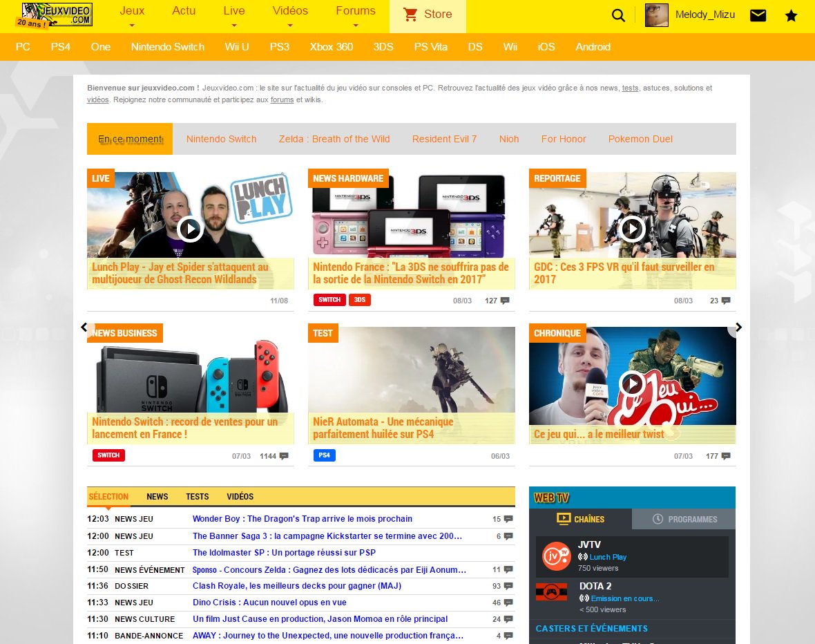The width and height of the screenshot is (815, 644).
Task: Switch to En ce moment tab
Action: coord(130,139)
